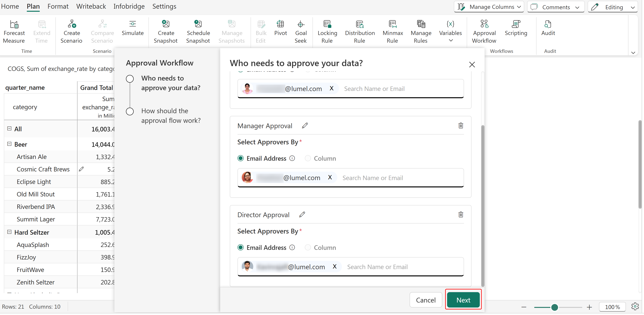Collapse the Beer category row

[x=9, y=144]
